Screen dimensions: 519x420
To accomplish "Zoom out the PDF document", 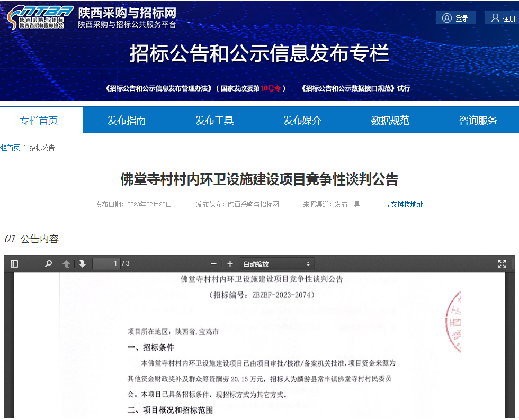I will [213, 264].
